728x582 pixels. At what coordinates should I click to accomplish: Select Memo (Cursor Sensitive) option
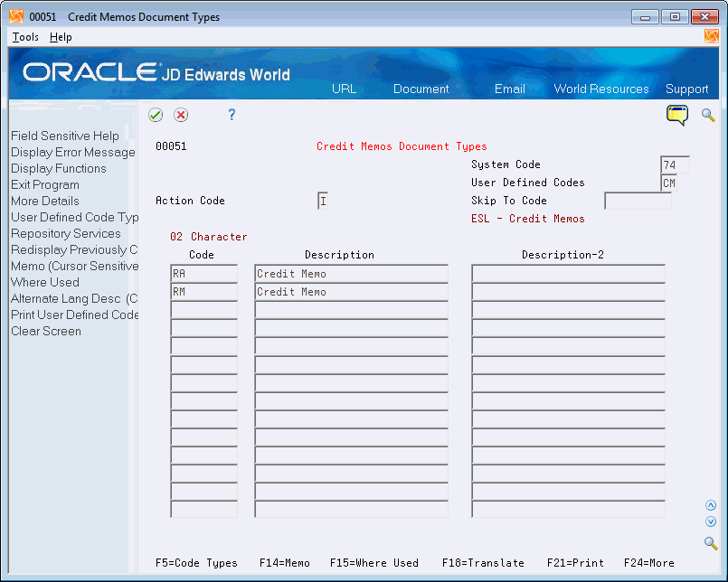coord(74,266)
